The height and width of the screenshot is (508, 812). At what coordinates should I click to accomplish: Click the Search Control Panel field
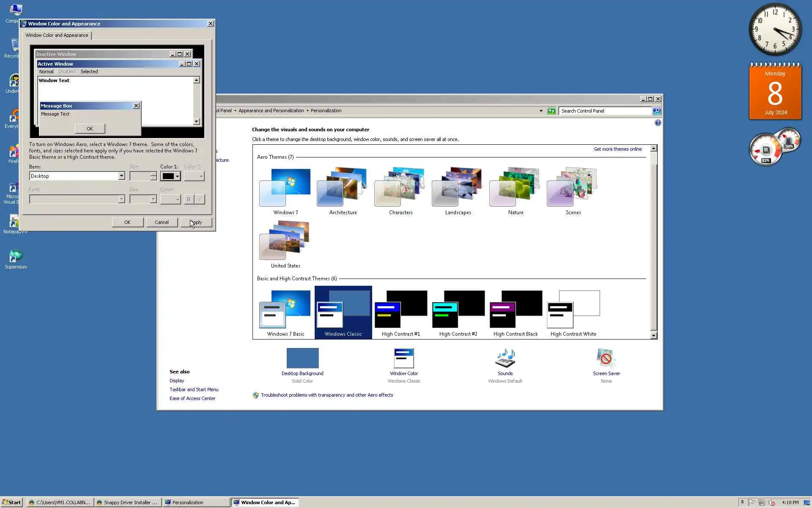[605, 111]
